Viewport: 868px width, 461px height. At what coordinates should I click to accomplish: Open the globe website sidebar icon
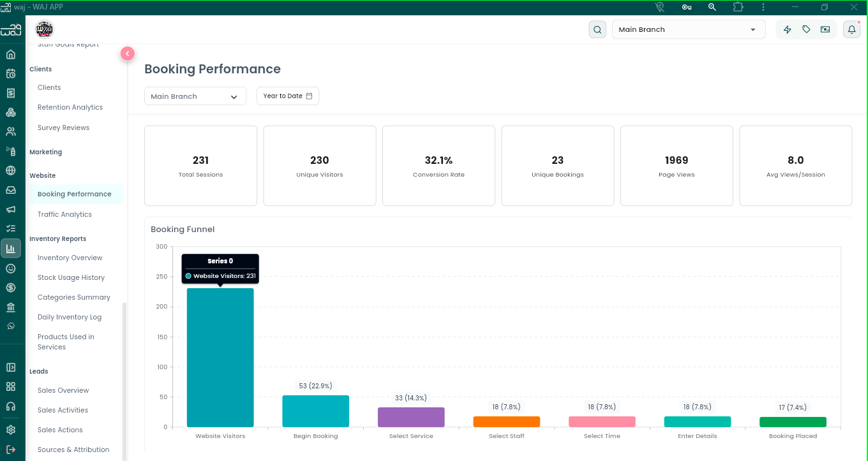(x=10, y=170)
